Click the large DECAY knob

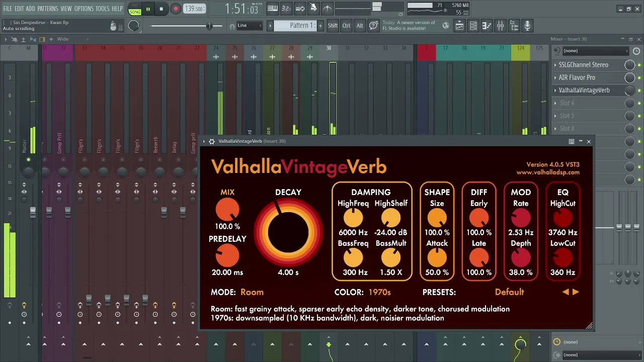pos(288,232)
